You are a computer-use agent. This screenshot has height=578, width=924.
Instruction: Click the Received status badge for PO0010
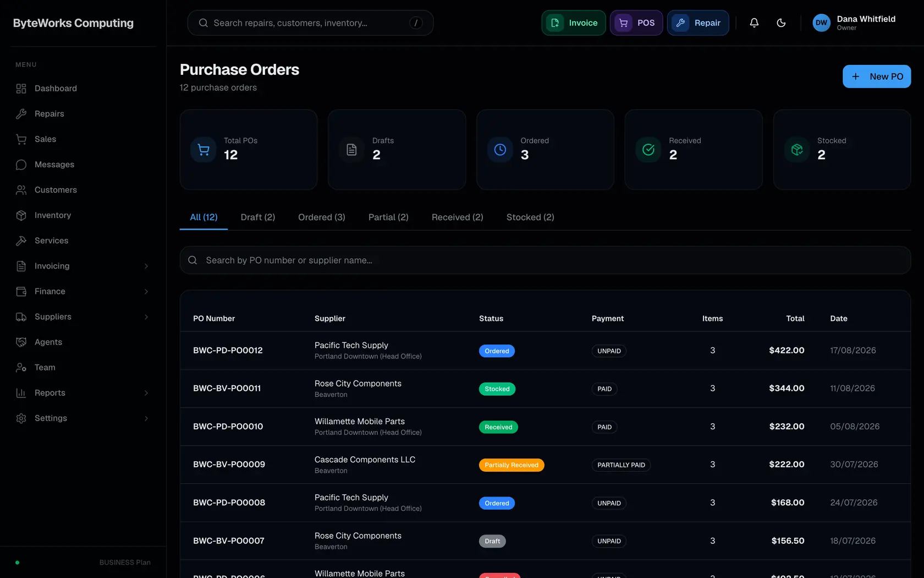pos(498,427)
